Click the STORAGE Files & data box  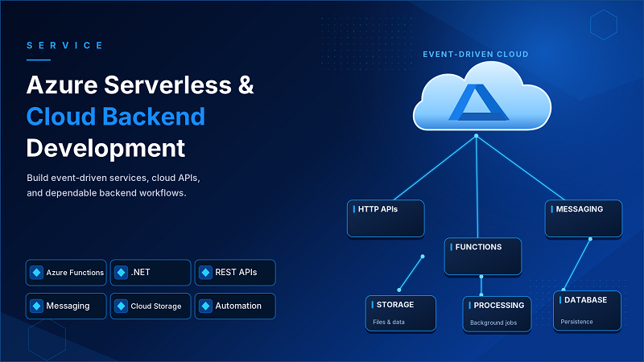pyautogui.click(x=401, y=313)
